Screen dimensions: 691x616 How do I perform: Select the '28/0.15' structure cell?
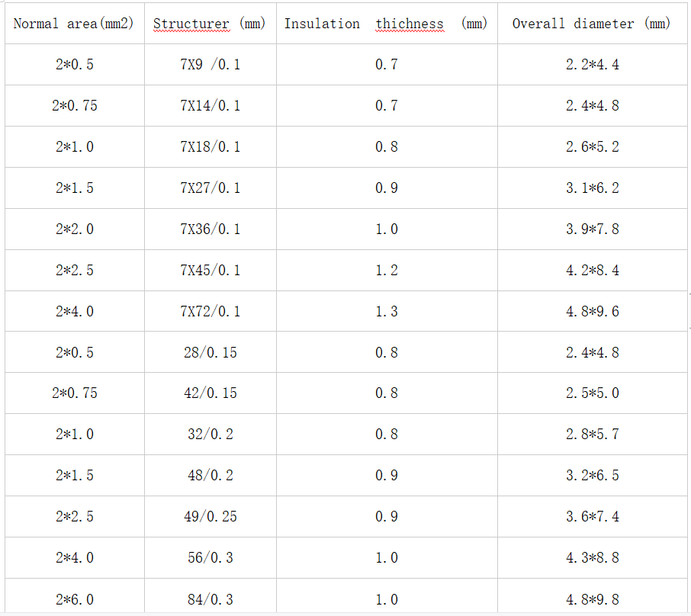tap(211, 352)
